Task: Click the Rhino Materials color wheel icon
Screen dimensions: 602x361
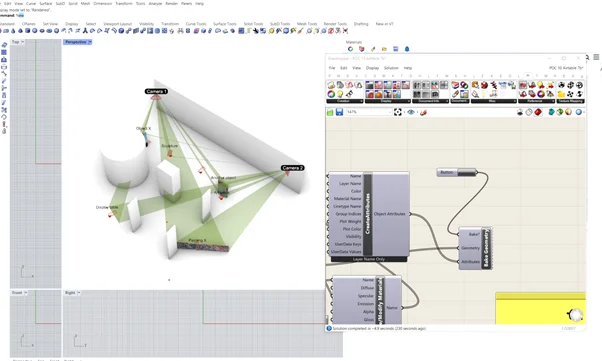Action: (350, 49)
